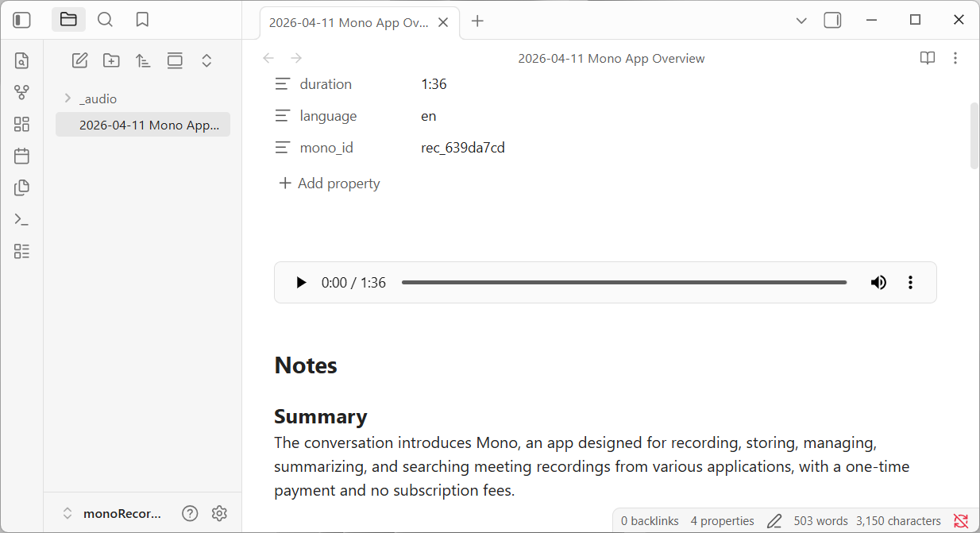Click 4 properties in status bar

click(x=723, y=521)
